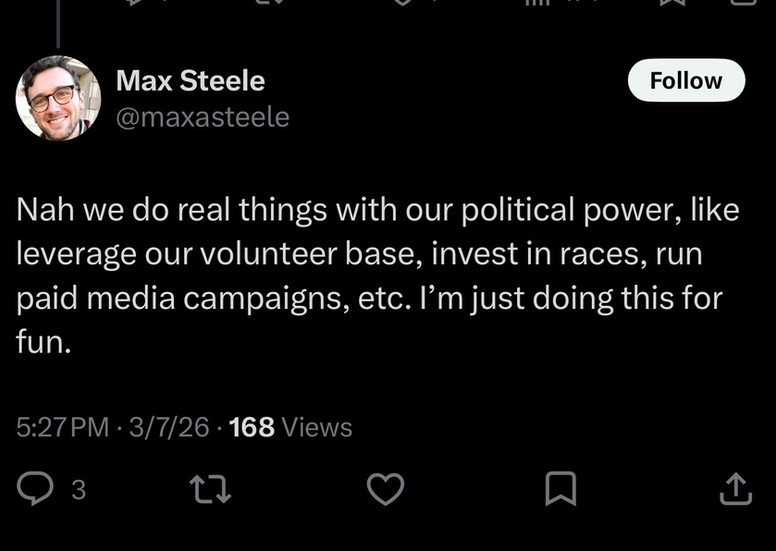Tap the cut-off bookmark icon of parent tweet

click(672, 2)
